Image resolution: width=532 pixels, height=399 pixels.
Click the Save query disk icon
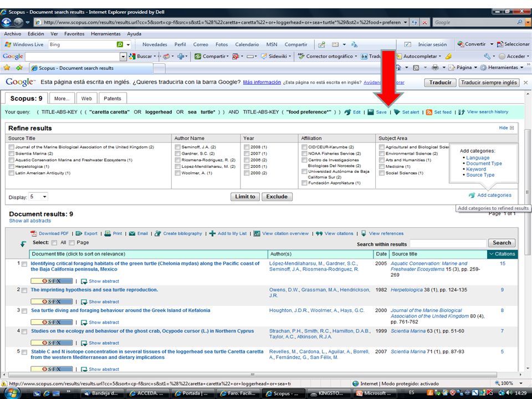pos(371,112)
